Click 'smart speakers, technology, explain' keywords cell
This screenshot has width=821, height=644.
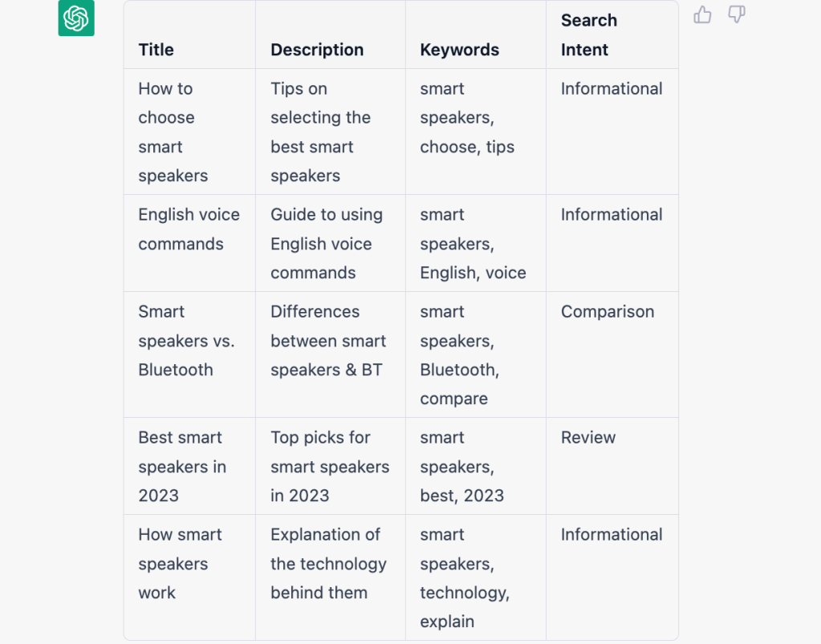point(465,578)
